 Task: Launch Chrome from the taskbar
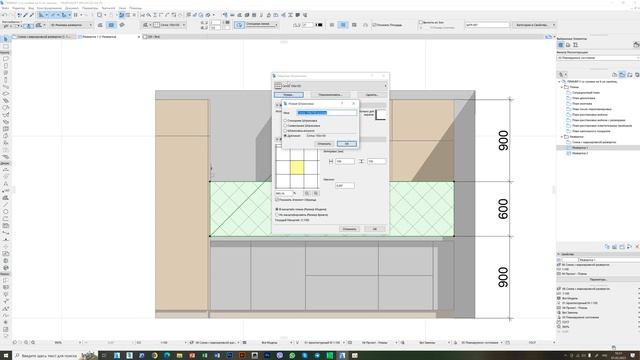(154, 356)
